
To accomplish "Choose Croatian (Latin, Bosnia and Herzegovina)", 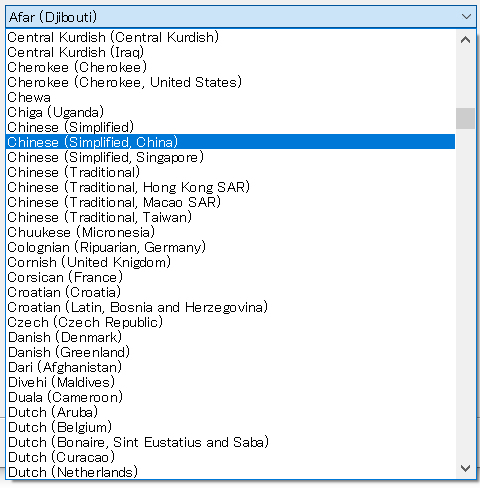I will click(230, 307).
